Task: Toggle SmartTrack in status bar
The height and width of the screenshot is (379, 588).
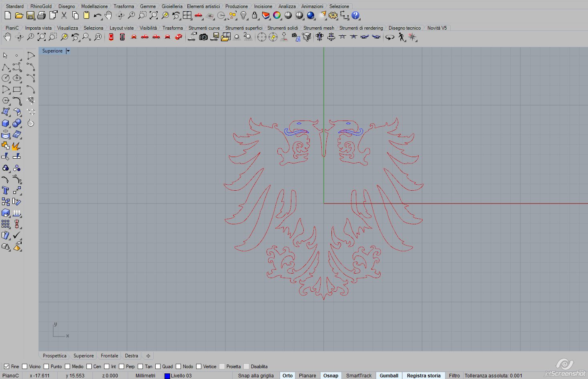Action: pyautogui.click(x=359, y=376)
